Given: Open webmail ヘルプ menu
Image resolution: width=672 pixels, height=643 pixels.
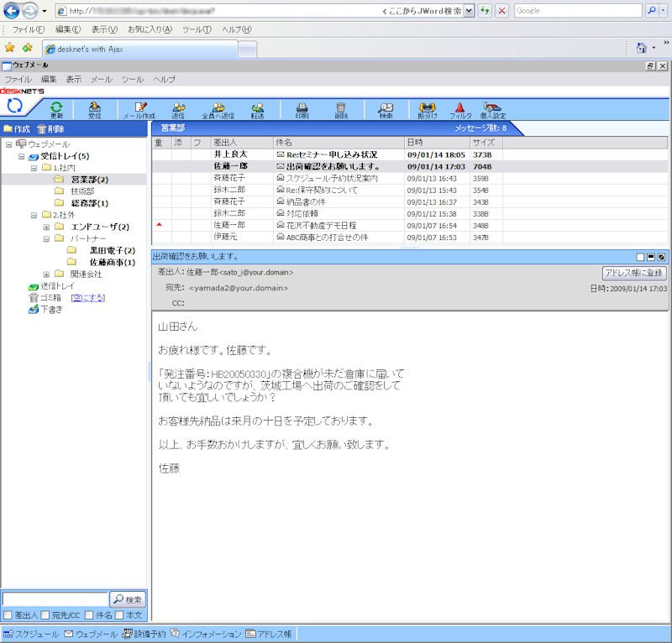Looking at the screenshot, I should [x=165, y=79].
